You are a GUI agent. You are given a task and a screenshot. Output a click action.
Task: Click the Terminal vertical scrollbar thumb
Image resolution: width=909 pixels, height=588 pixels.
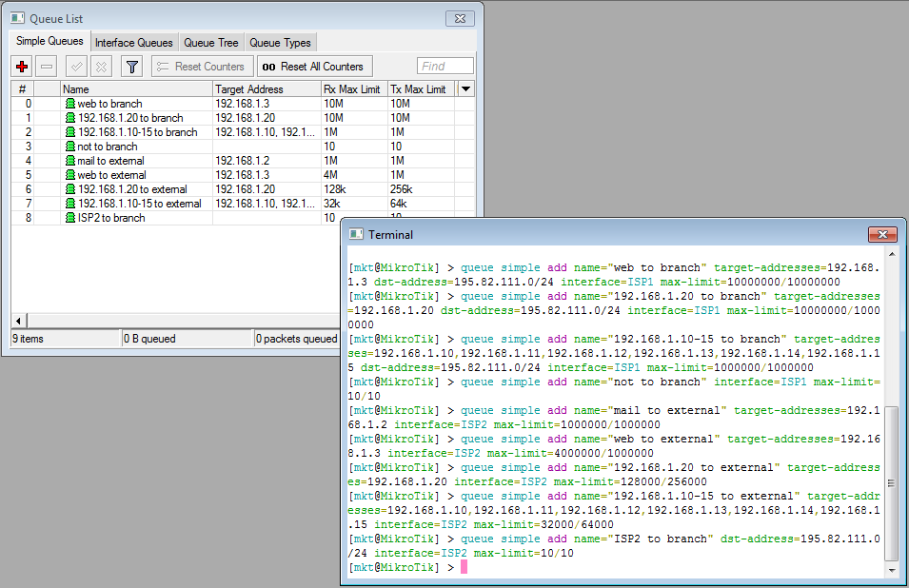[x=892, y=483]
